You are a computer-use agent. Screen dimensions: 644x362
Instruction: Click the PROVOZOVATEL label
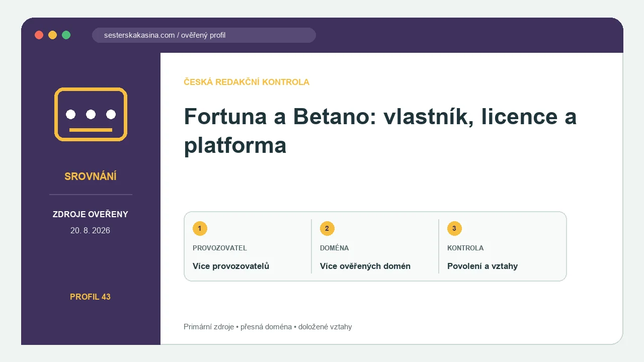220,248
